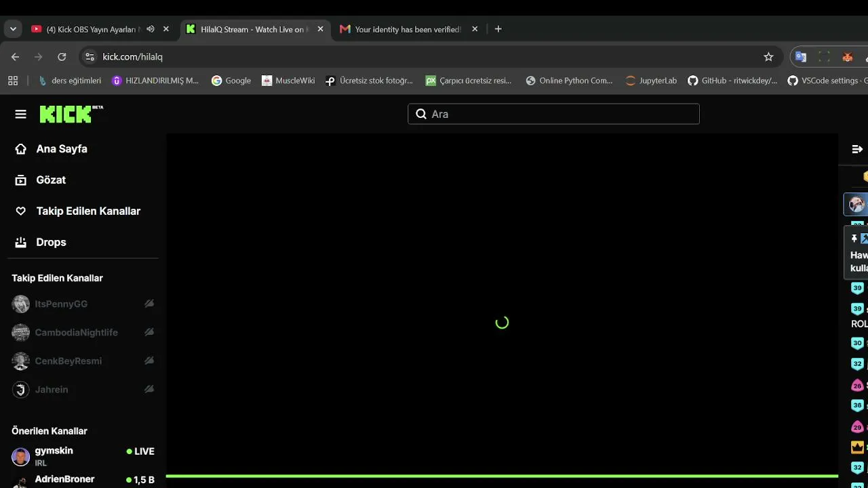Click gymskin's channel avatar
This screenshot has height=488, width=868.
pos(21,456)
